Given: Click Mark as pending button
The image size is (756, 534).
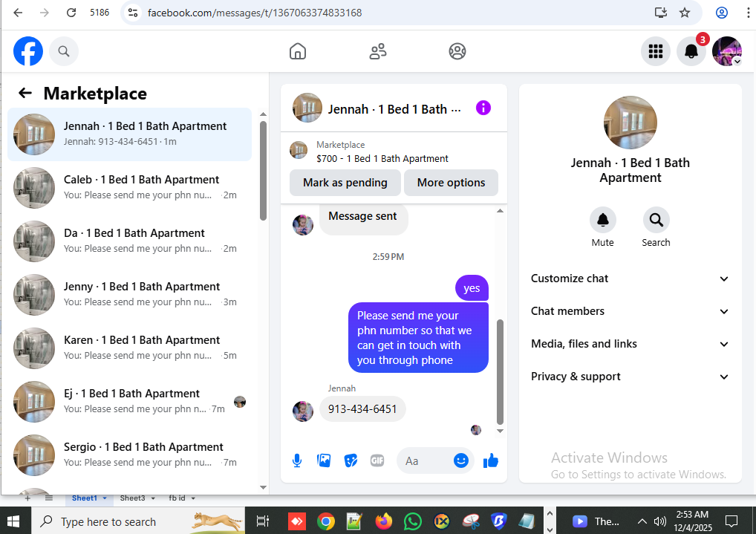Looking at the screenshot, I should (345, 183).
